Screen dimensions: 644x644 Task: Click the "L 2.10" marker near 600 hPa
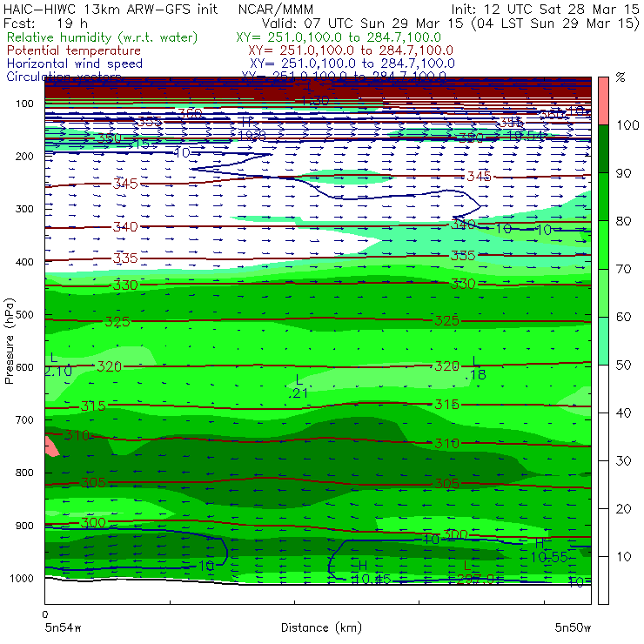click(58, 365)
